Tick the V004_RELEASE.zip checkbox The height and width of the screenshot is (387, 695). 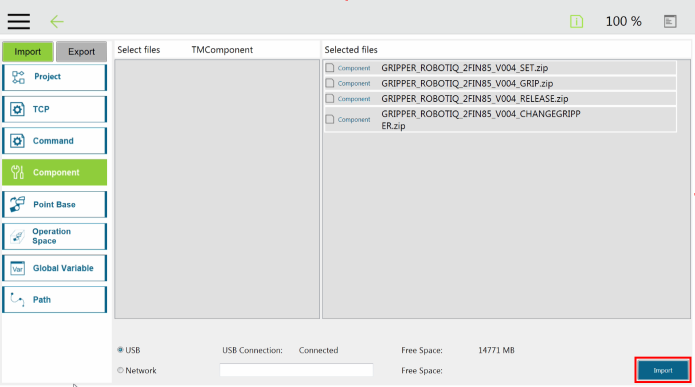[330, 98]
